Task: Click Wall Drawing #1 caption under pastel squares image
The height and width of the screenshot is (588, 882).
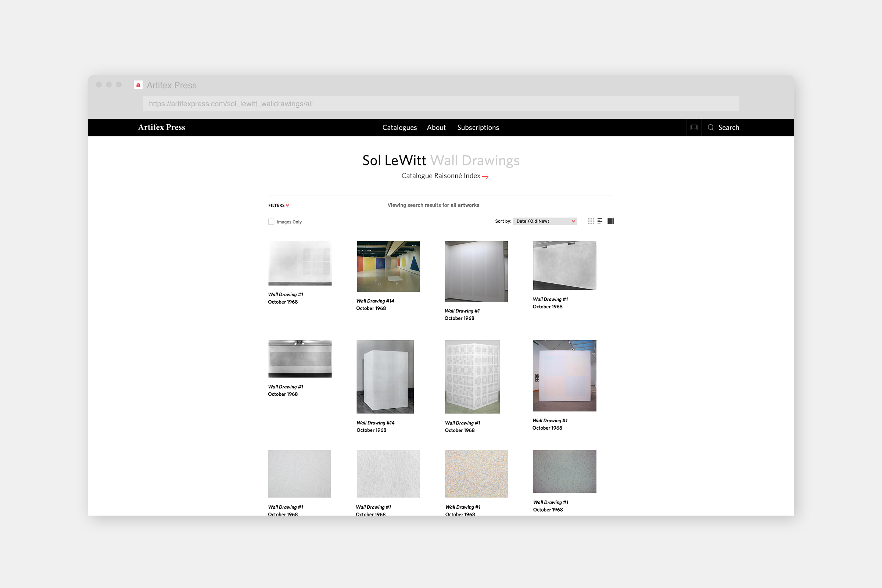Action: [x=550, y=421]
